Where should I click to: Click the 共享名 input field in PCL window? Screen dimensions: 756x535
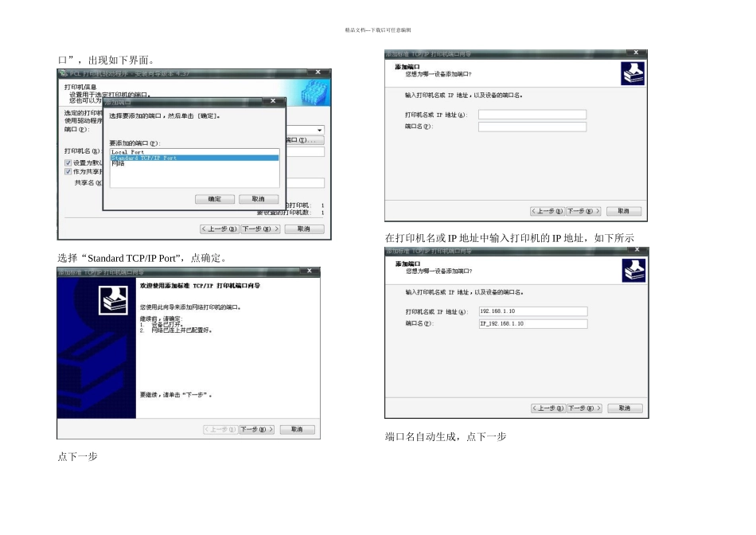(x=306, y=183)
